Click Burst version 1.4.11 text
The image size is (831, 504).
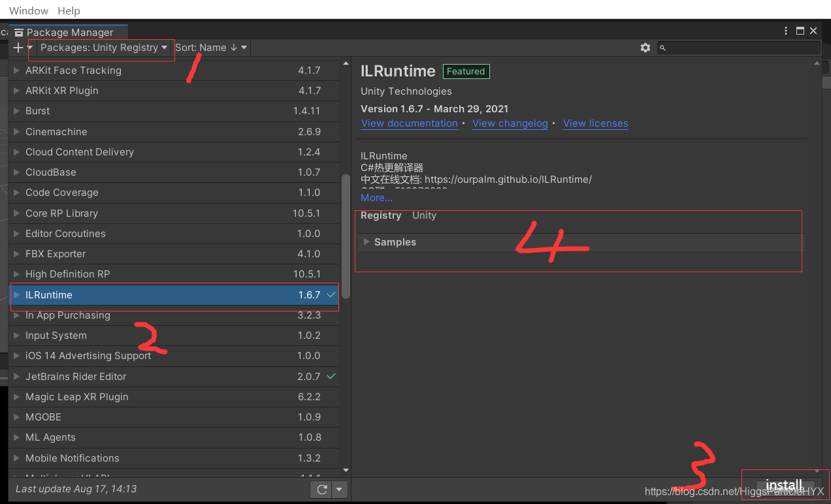pyautogui.click(x=306, y=111)
